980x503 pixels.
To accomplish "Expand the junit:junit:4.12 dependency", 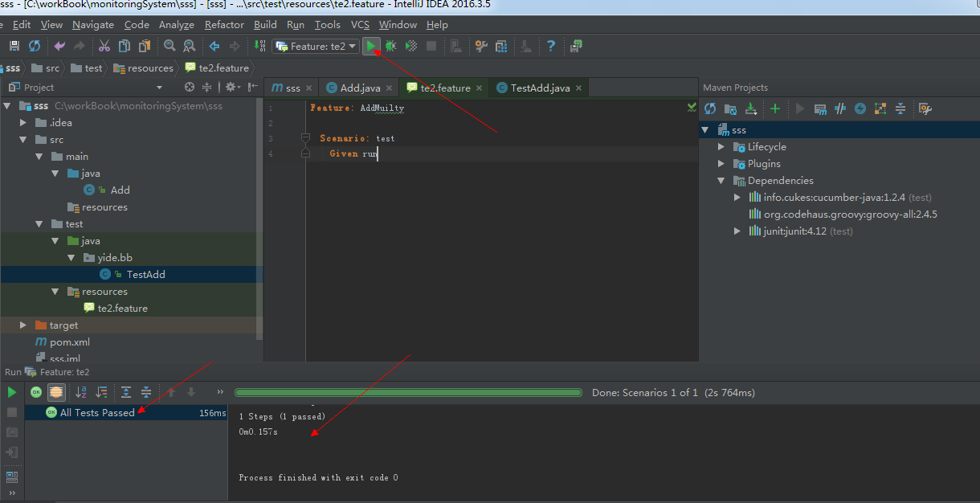I will [737, 231].
